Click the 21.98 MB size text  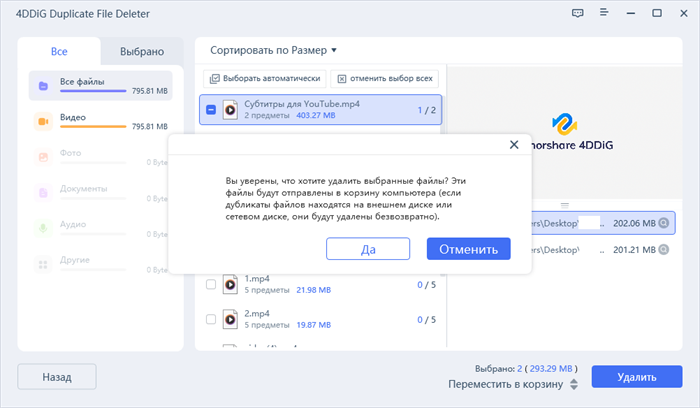click(x=314, y=290)
